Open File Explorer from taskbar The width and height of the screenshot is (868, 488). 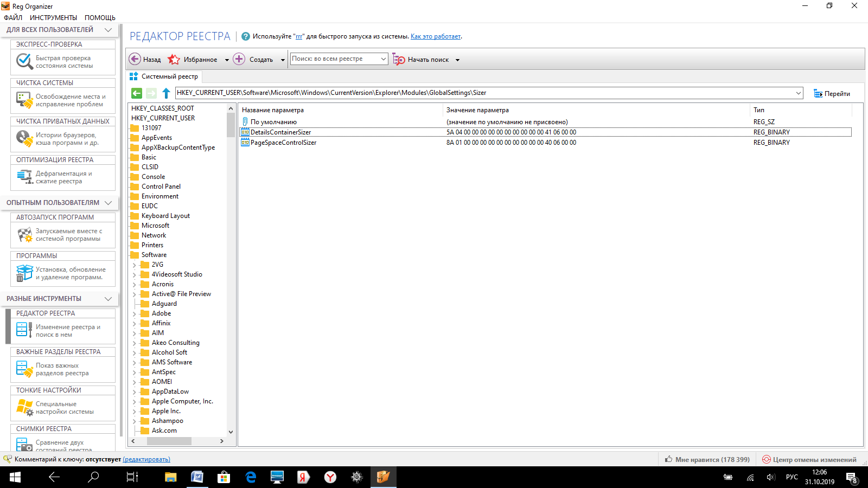click(170, 477)
